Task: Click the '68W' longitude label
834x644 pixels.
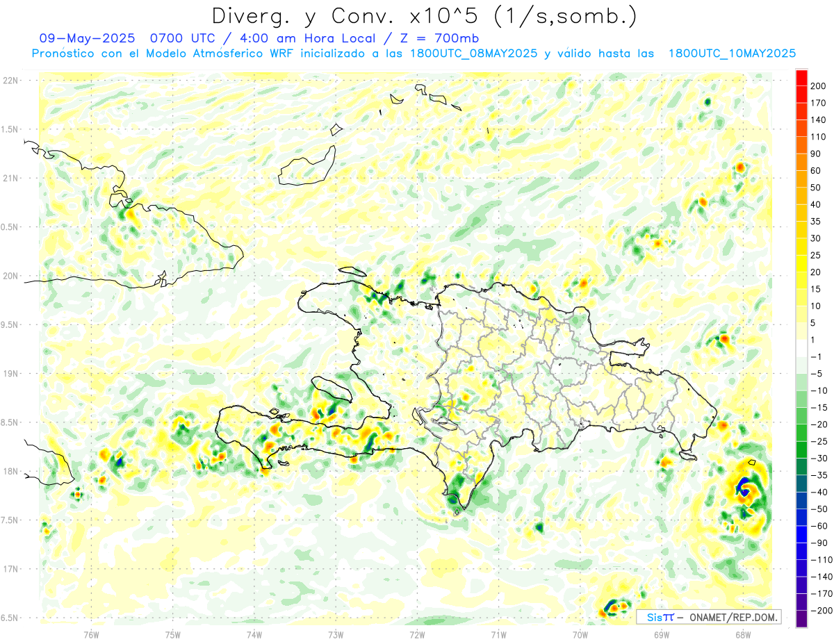Action: click(x=743, y=635)
